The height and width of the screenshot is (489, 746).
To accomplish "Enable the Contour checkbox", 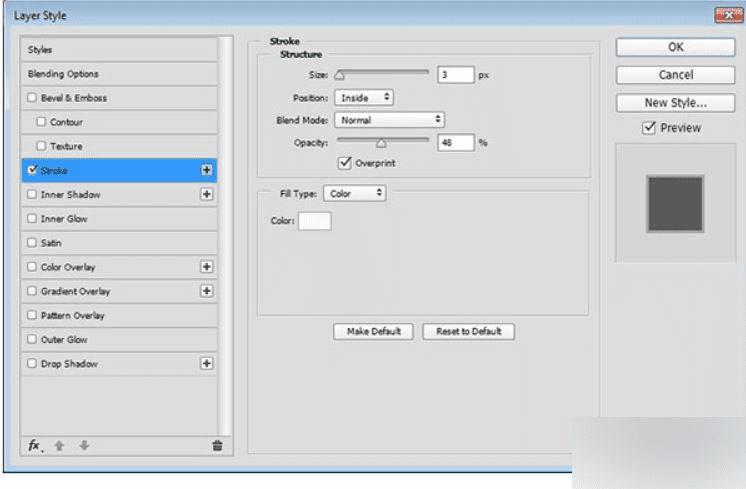I will coord(41,122).
